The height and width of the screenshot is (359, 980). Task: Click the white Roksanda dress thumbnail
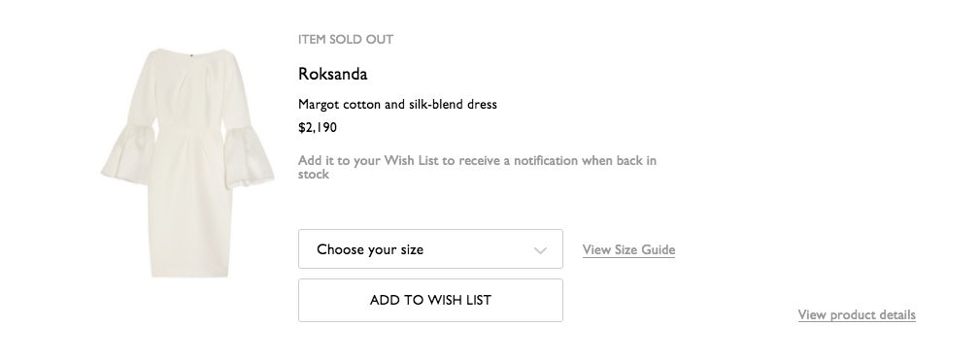(187, 163)
